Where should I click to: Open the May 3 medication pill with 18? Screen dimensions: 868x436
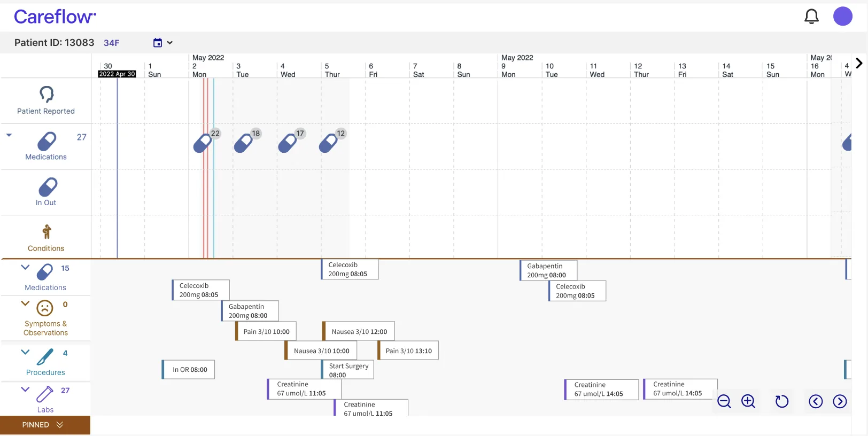244,143
